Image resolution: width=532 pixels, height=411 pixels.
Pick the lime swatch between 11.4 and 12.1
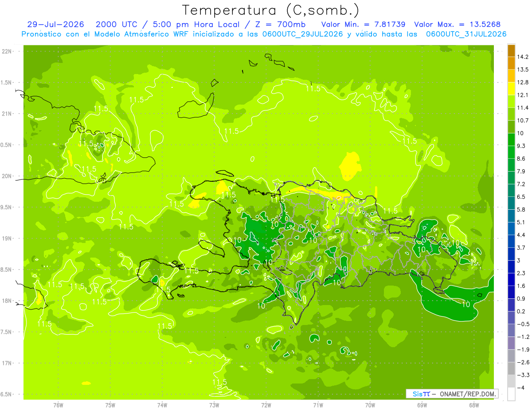point(511,101)
